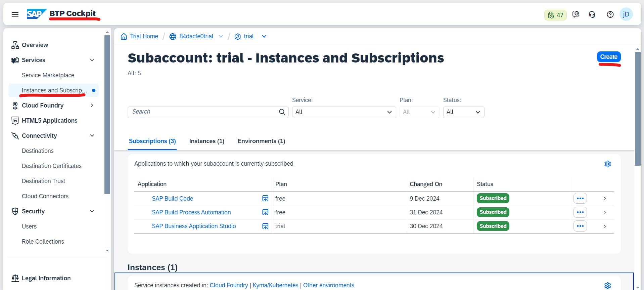The height and width of the screenshot is (290, 644).
Task: Follow the Cloud Foundry instances link
Action: pyautogui.click(x=229, y=285)
